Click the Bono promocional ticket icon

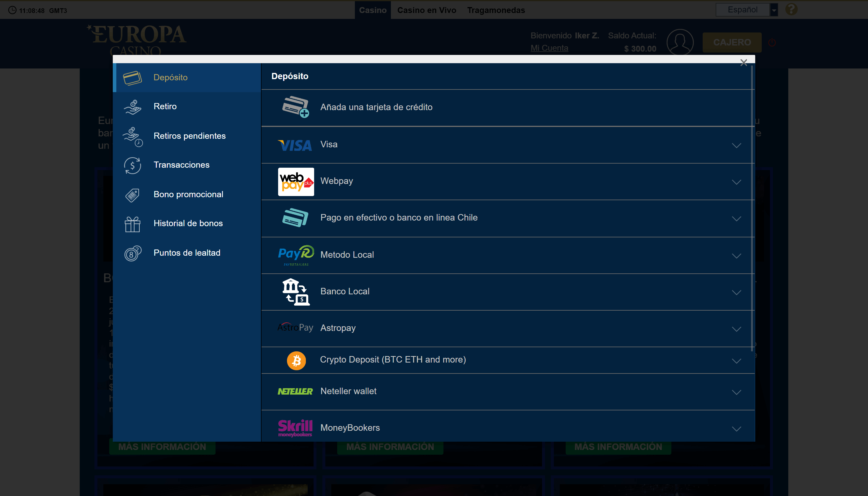132,195
